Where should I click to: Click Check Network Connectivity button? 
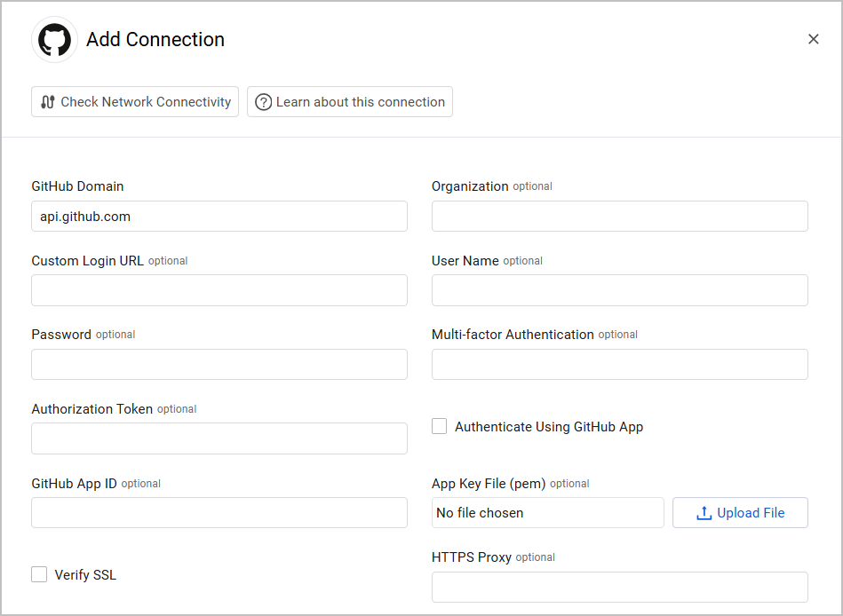pyautogui.click(x=135, y=101)
